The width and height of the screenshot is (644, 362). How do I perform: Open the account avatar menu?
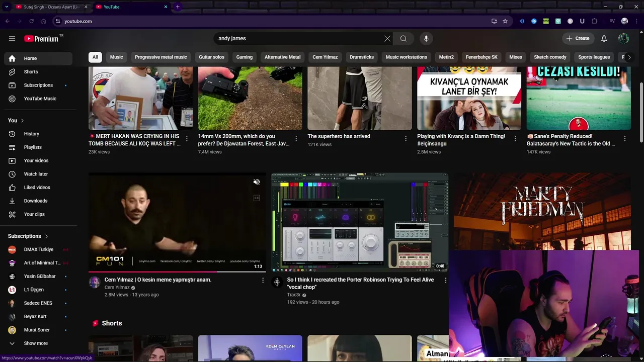pos(623,38)
